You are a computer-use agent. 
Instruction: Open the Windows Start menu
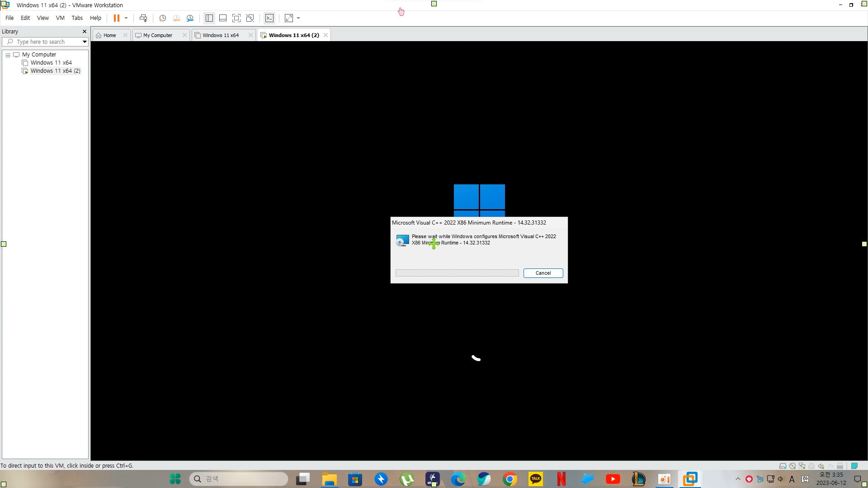click(x=175, y=479)
